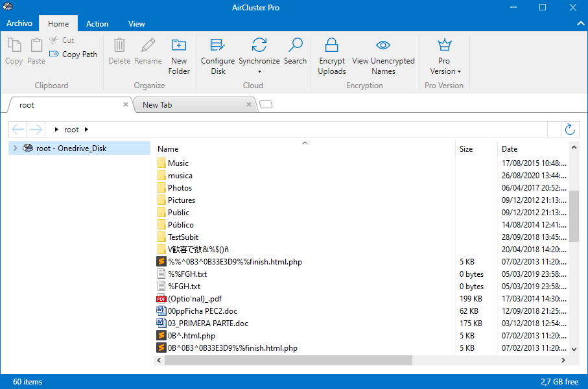
Task: Click the 199 KB size cell
Action: coord(471,299)
